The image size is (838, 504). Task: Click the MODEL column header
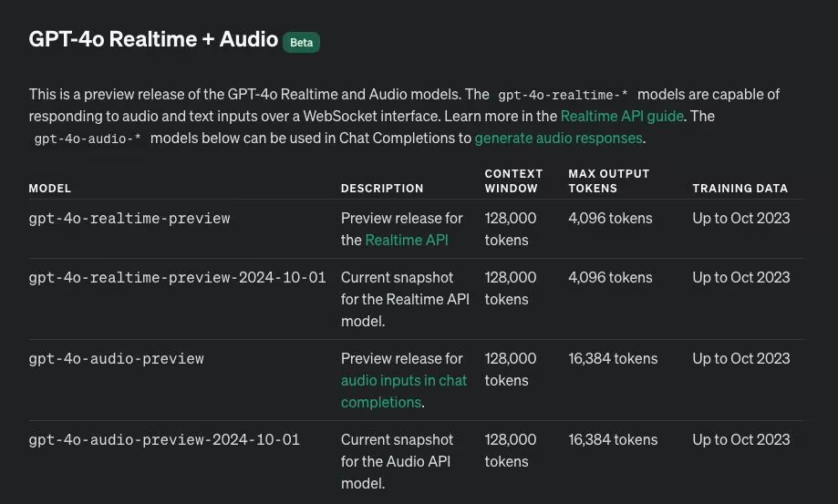click(x=50, y=189)
